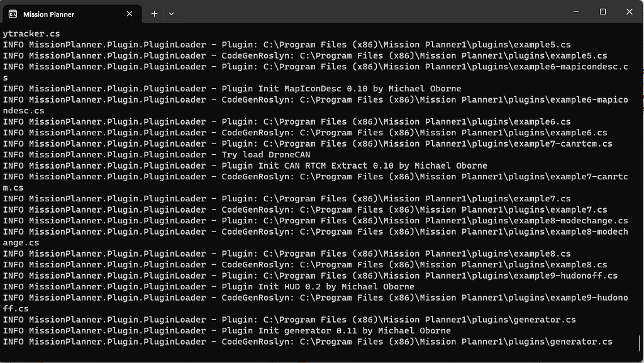The height and width of the screenshot is (363, 644).
Task: Click inside the terminal output area
Action: [314, 189]
